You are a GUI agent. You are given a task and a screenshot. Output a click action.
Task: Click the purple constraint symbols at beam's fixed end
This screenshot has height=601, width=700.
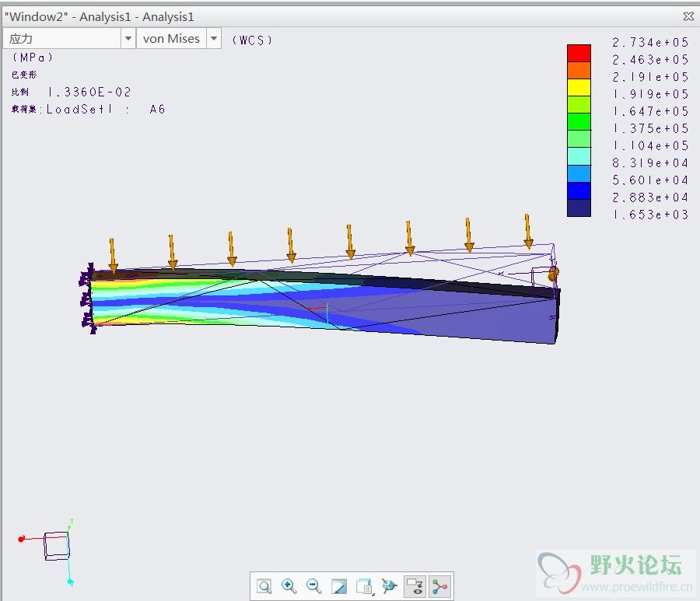tap(87, 298)
